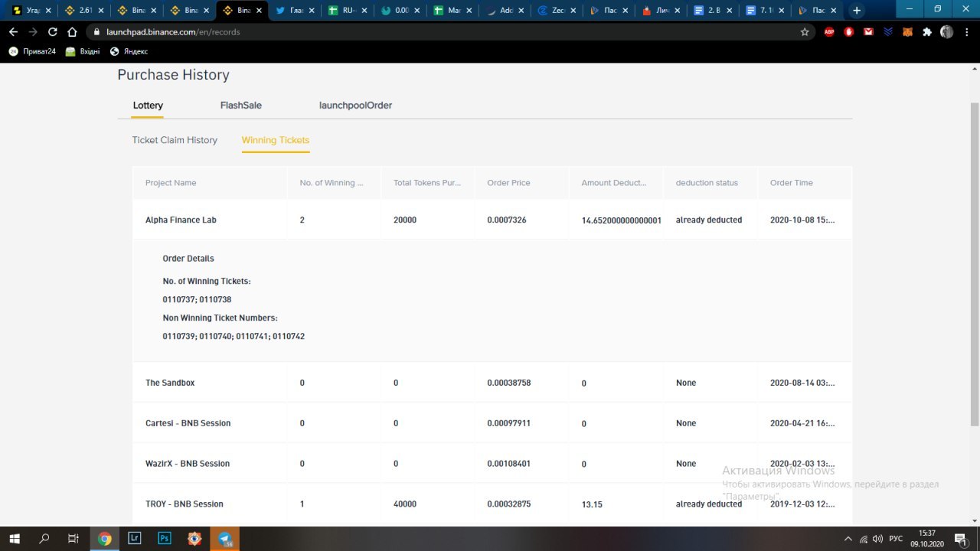Open the Ticket Claim History sub-tab

175,140
